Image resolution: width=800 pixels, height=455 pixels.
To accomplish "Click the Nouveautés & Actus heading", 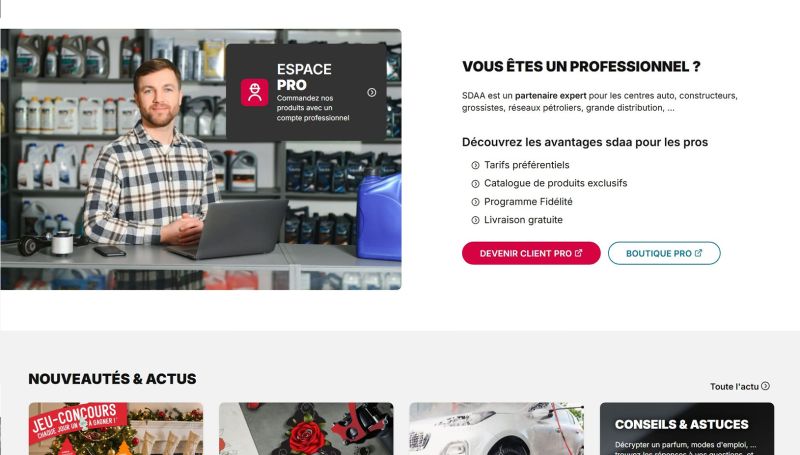I will (x=112, y=379).
